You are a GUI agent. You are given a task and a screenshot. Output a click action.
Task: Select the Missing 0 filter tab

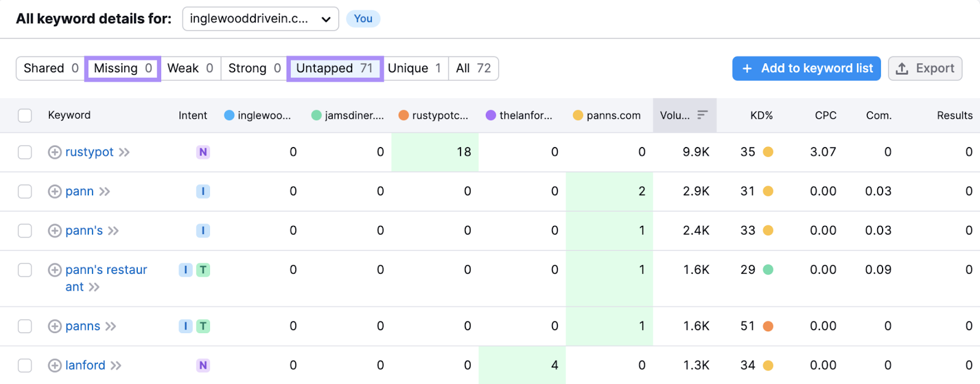[x=123, y=69]
